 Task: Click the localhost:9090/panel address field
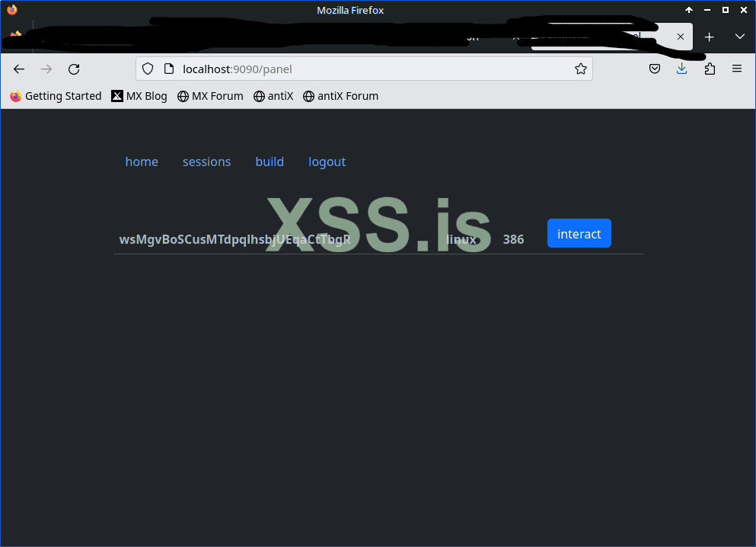click(x=364, y=69)
